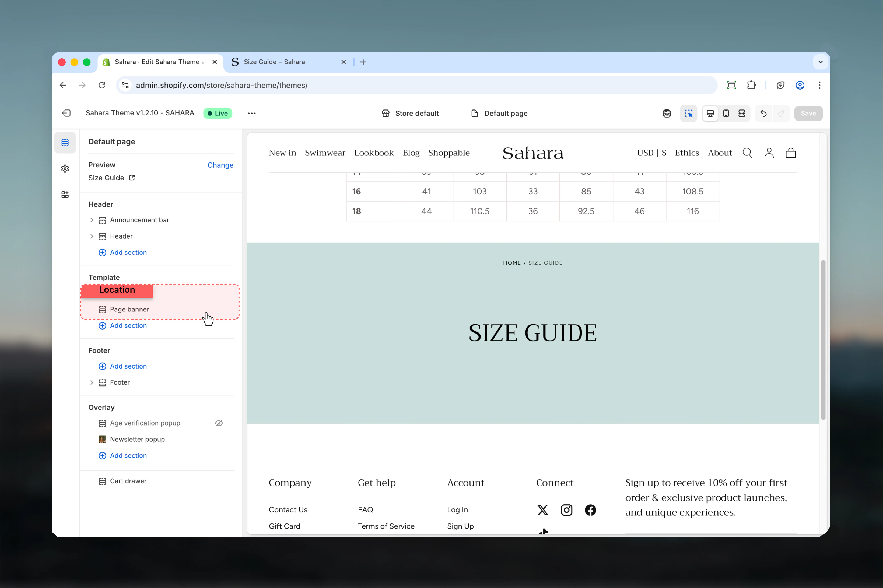Open the shopping bag icon in store header
The image size is (883, 588).
791,153
